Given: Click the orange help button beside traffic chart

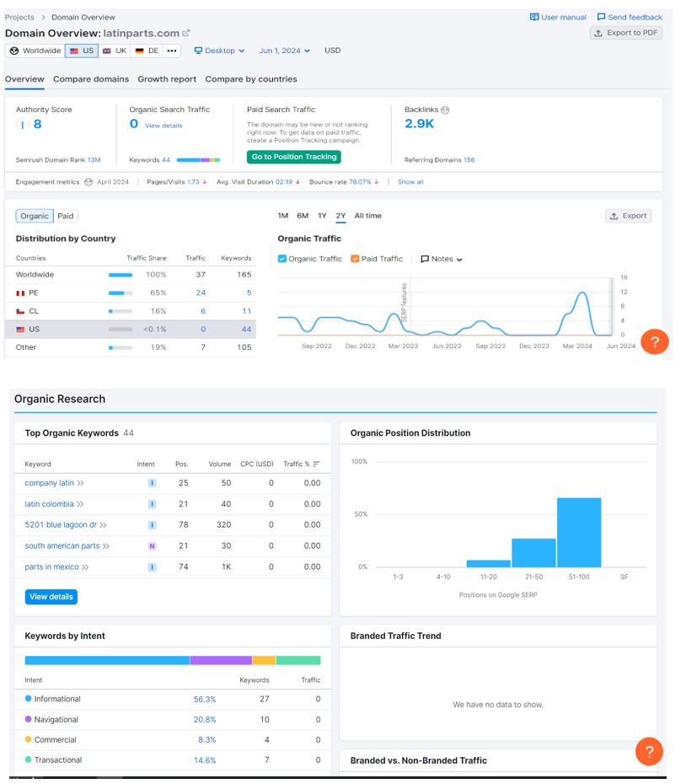Looking at the screenshot, I should click(655, 341).
